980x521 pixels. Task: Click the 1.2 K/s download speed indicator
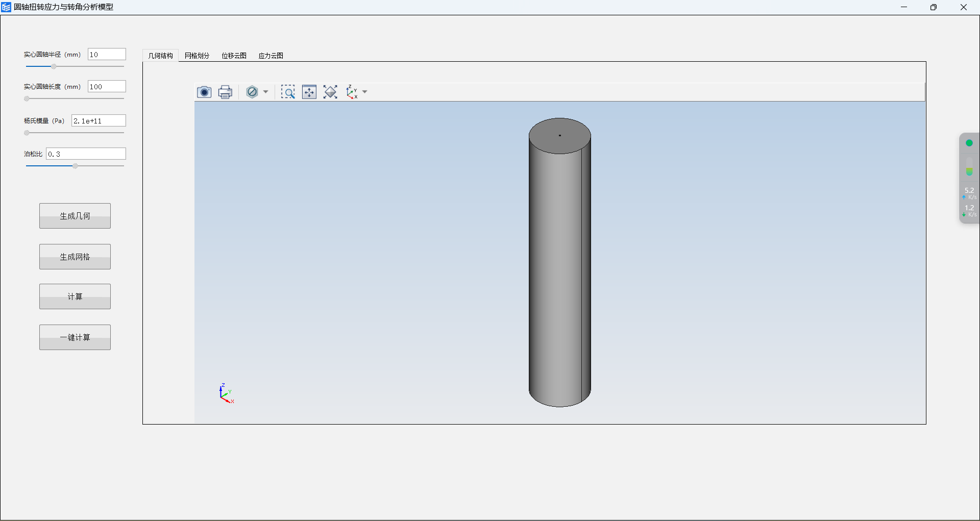click(x=969, y=211)
